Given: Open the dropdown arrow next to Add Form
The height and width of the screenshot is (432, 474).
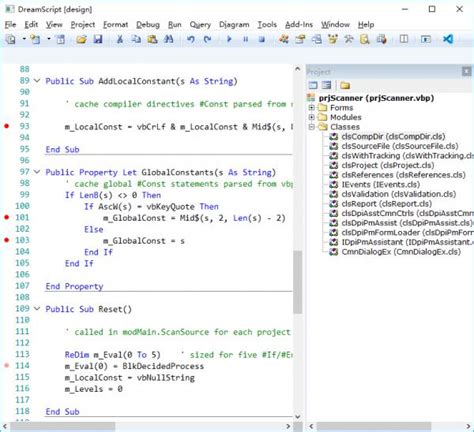Looking at the screenshot, I should coord(49,39).
